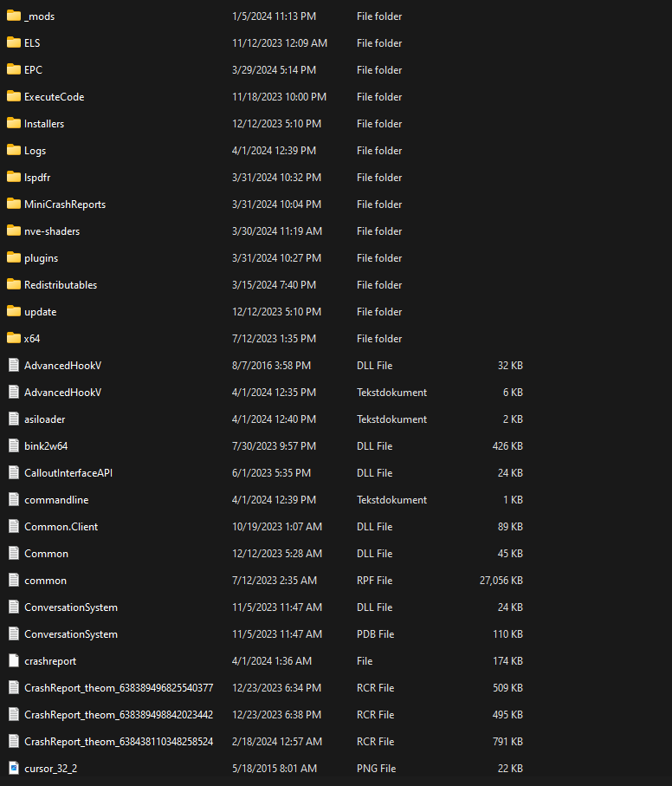Click the plugins folder name

41,258
